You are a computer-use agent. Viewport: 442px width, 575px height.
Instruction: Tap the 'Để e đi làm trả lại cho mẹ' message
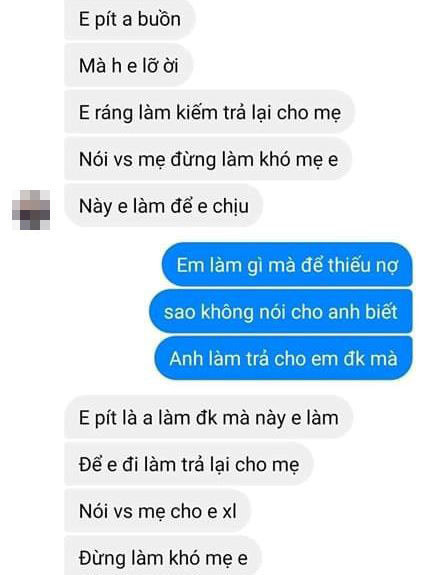[189, 464]
